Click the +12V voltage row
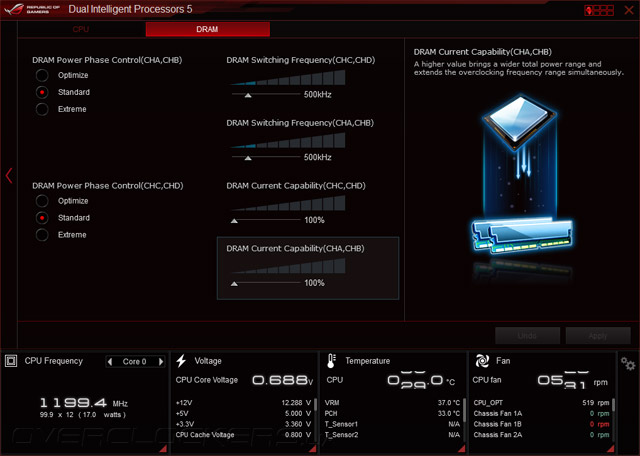This screenshot has width=640, height=456. [x=243, y=403]
